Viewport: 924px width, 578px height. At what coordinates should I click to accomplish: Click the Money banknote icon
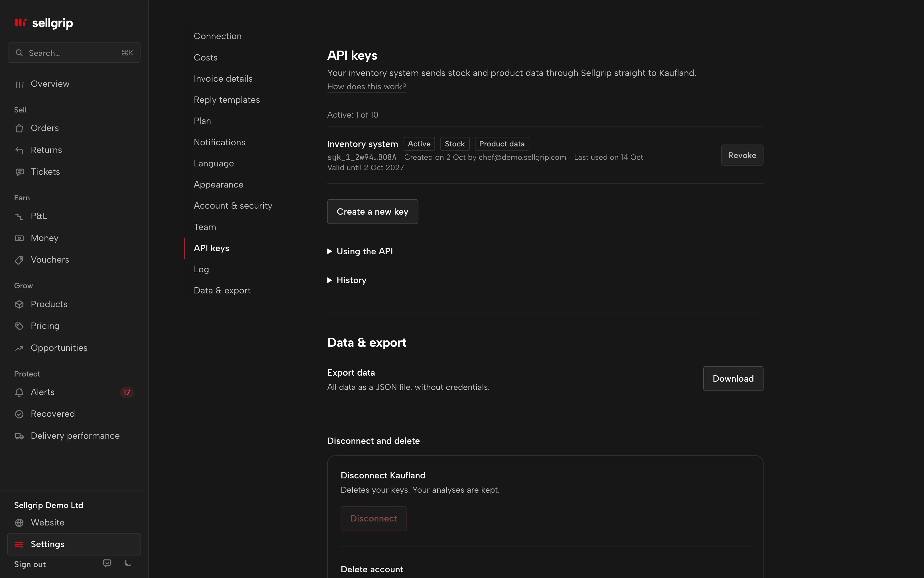coord(19,238)
